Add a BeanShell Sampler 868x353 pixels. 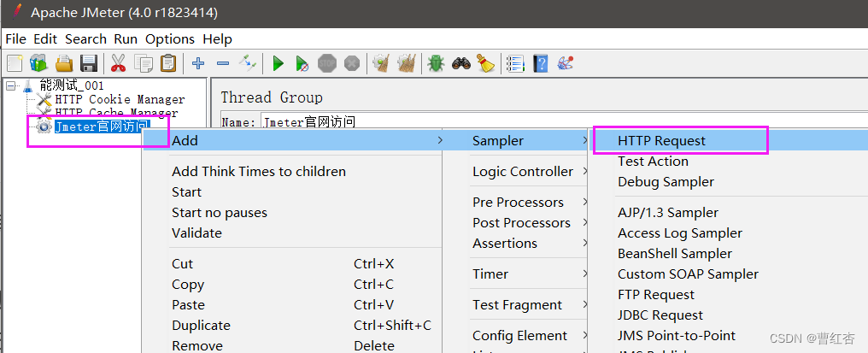675,254
